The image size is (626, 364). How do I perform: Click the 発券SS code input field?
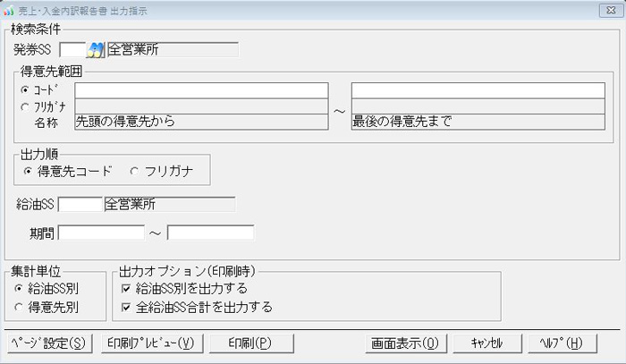[73, 49]
